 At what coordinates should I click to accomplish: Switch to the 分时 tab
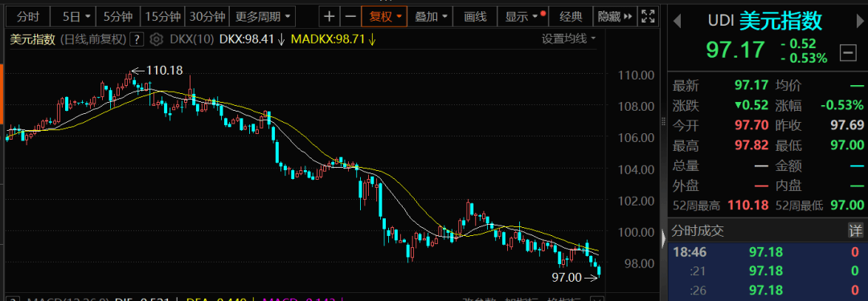tap(27, 17)
